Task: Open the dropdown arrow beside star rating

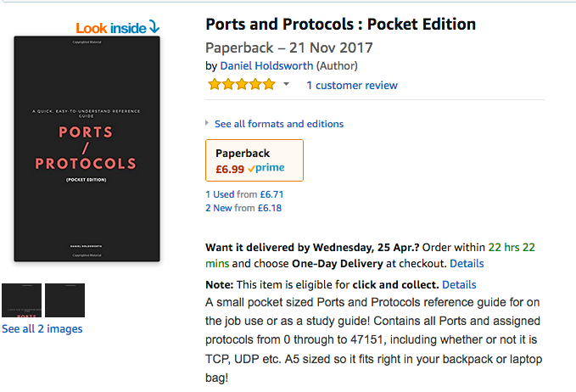Action: 286,85
